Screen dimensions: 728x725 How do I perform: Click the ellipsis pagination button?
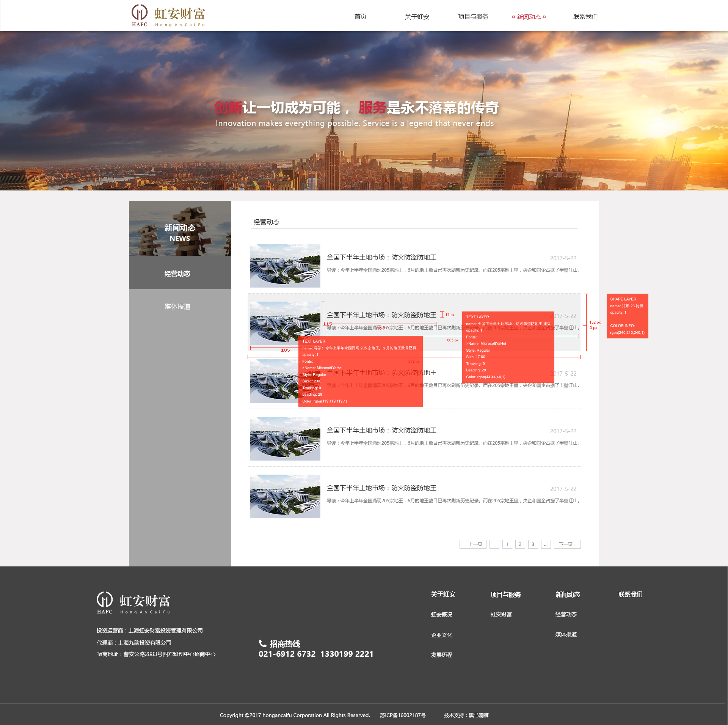tap(546, 544)
